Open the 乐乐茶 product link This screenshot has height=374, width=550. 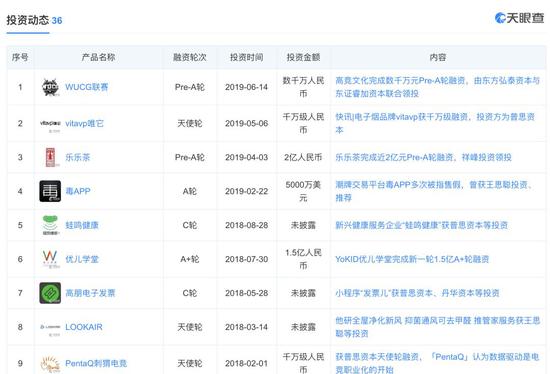tap(78, 157)
